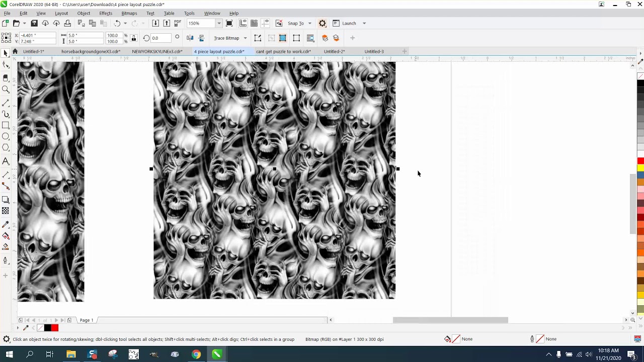Select the Zoom tool in toolbox
This screenshot has width=644, height=362.
click(6, 89)
